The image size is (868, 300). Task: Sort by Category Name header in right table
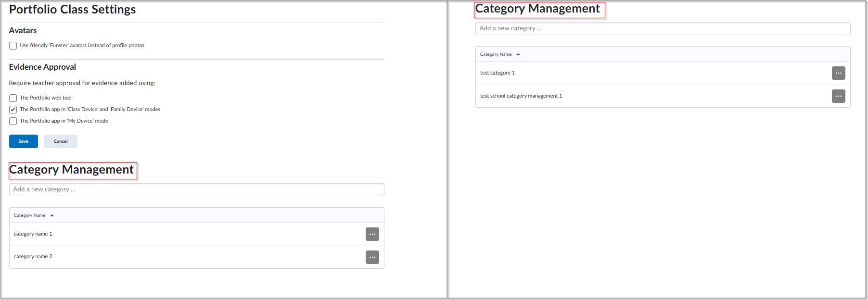[496, 54]
